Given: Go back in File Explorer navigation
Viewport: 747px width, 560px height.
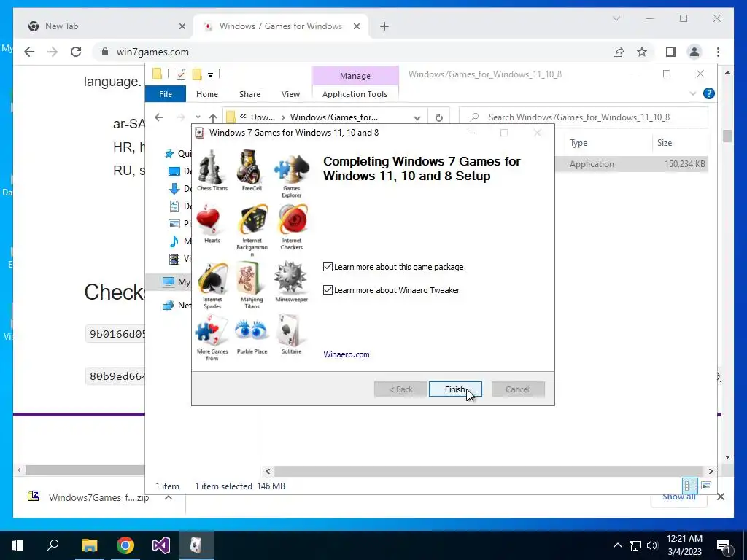Looking at the screenshot, I should [159, 117].
